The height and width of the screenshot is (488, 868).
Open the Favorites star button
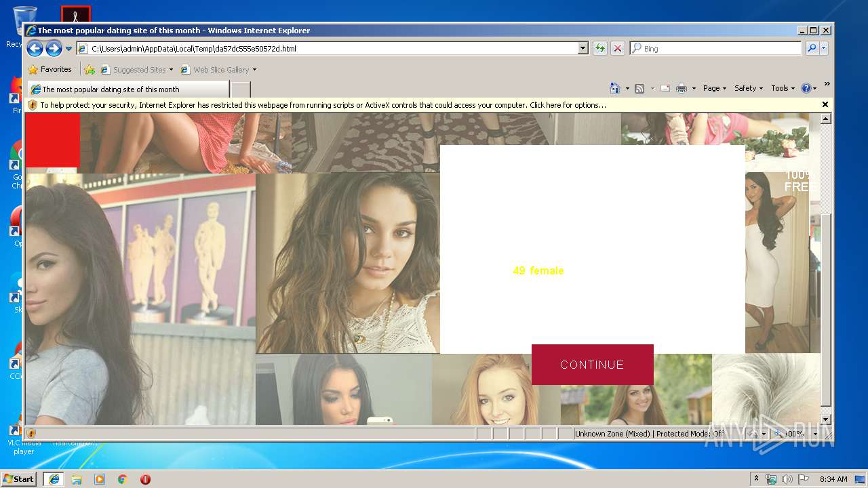pos(50,69)
